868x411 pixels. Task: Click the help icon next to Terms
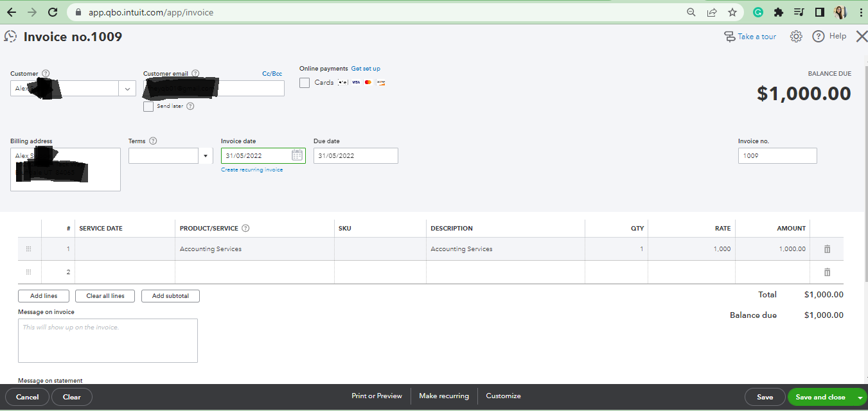[x=153, y=141]
